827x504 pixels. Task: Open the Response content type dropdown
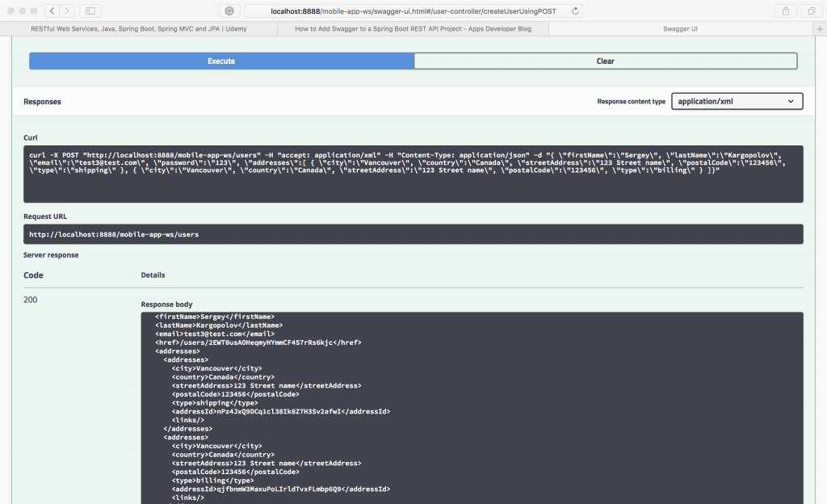pos(737,102)
